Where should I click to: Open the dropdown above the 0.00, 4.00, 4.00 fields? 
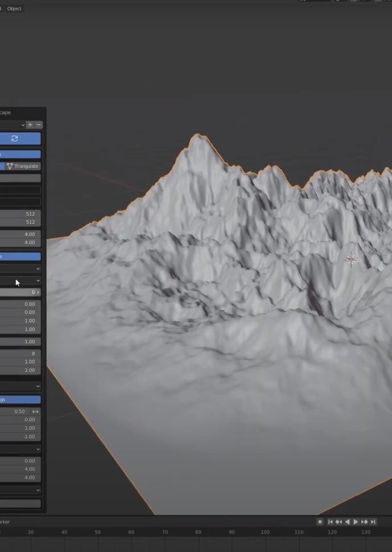pos(20,449)
